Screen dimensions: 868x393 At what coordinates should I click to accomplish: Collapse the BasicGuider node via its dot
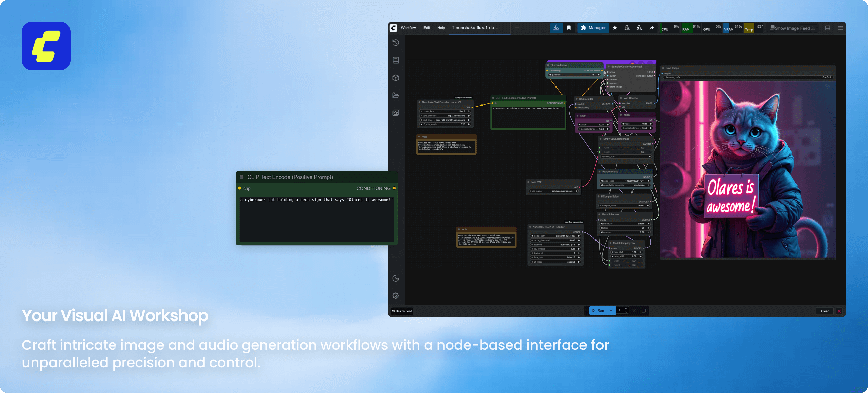click(x=576, y=99)
